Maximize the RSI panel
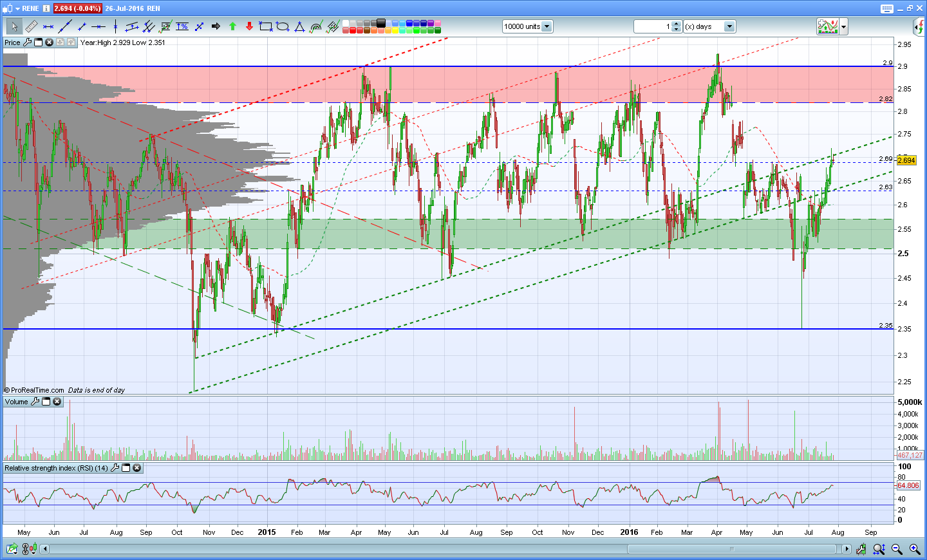The width and height of the screenshot is (927, 560). pyautogui.click(x=126, y=468)
